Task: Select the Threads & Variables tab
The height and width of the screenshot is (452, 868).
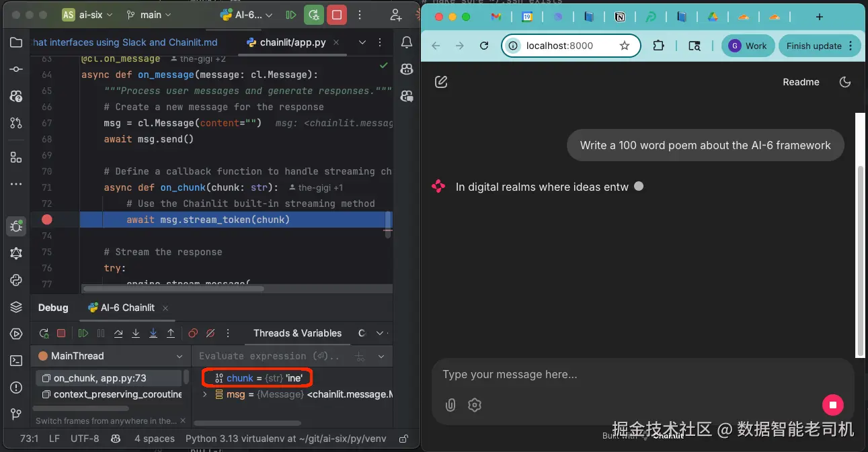Action: [297, 333]
